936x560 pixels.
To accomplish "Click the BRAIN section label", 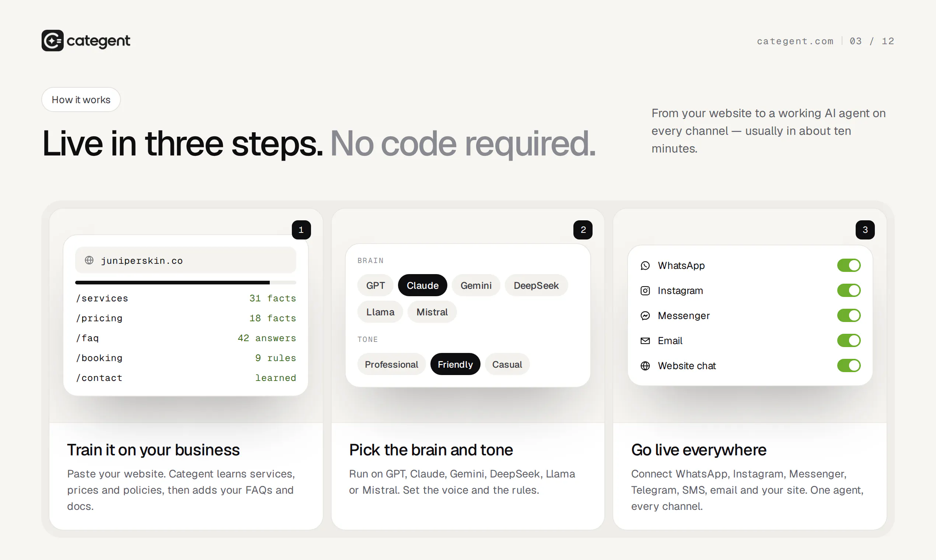I will [370, 260].
